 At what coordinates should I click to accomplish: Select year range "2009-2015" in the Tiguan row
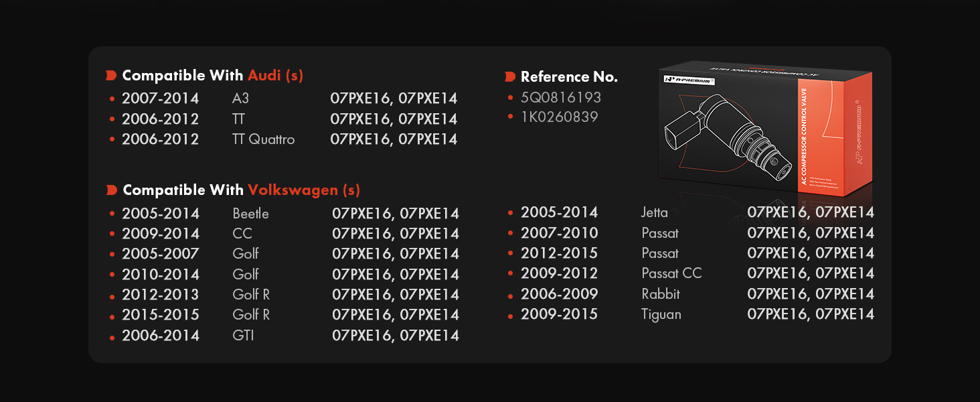(560, 314)
